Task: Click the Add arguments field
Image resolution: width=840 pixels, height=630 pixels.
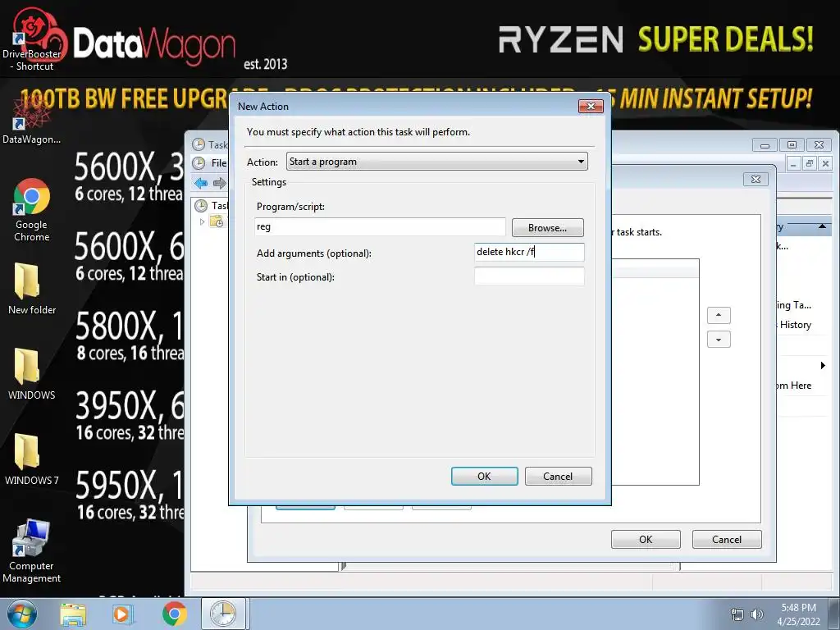Action: pyautogui.click(x=529, y=252)
